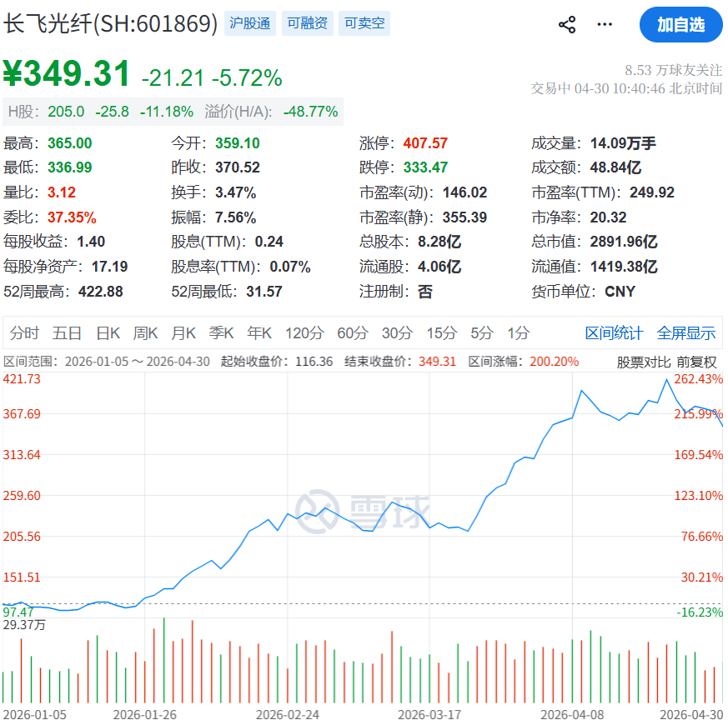Click the 昨收 value 370.52
The width and height of the screenshot is (728, 725).
(x=238, y=167)
